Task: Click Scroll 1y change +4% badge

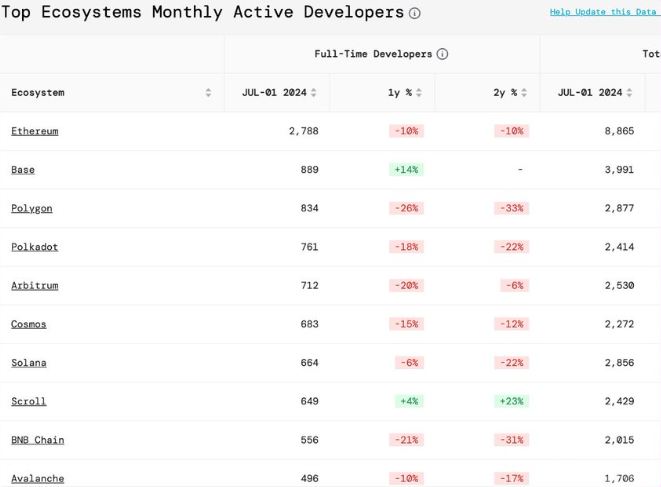Action: point(409,401)
